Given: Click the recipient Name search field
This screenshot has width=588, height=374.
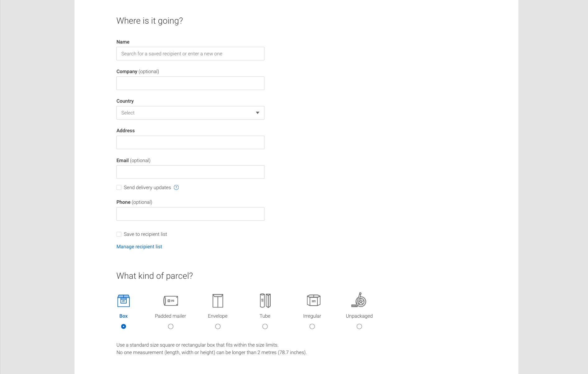Looking at the screenshot, I should 190,54.
